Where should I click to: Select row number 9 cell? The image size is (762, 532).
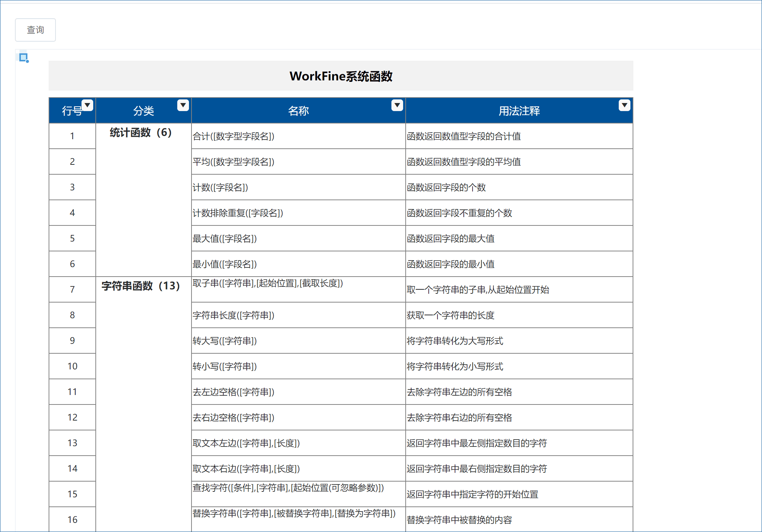click(x=72, y=341)
